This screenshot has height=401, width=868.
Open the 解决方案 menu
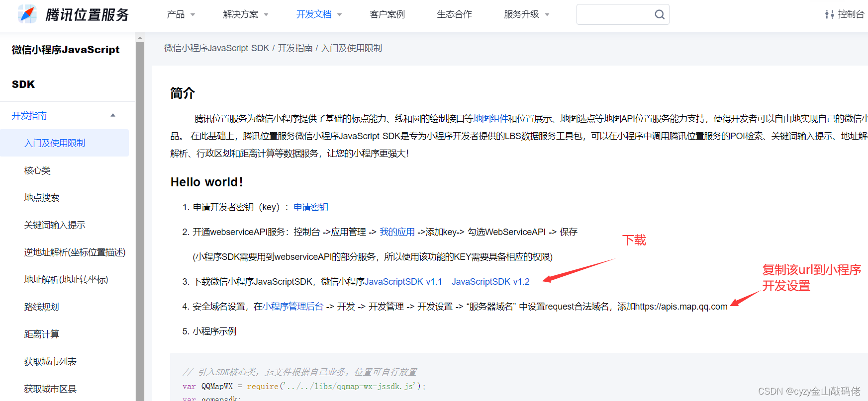pyautogui.click(x=241, y=14)
